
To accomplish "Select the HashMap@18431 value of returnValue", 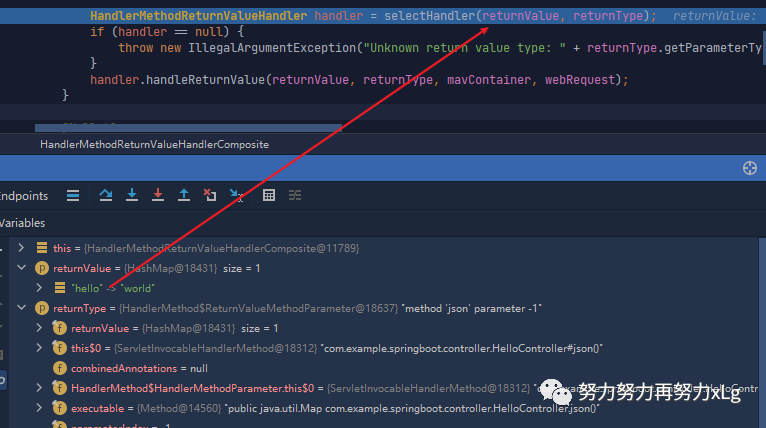I will click(170, 268).
